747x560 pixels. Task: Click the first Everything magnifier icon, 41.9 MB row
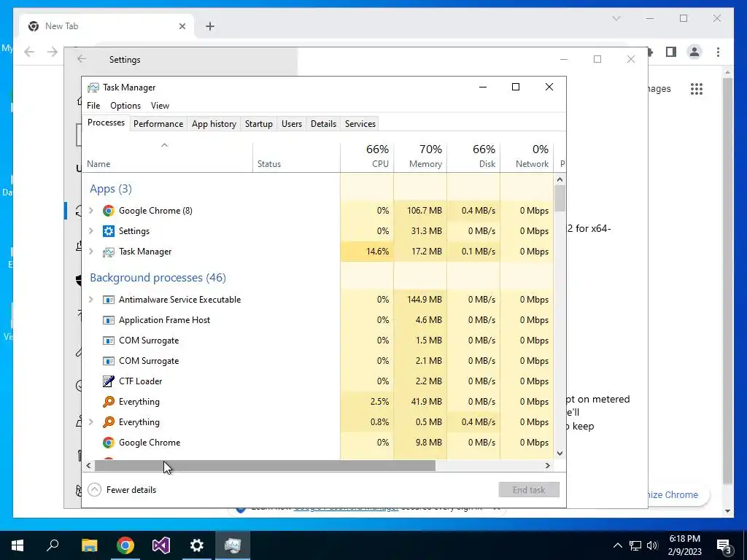pos(109,402)
